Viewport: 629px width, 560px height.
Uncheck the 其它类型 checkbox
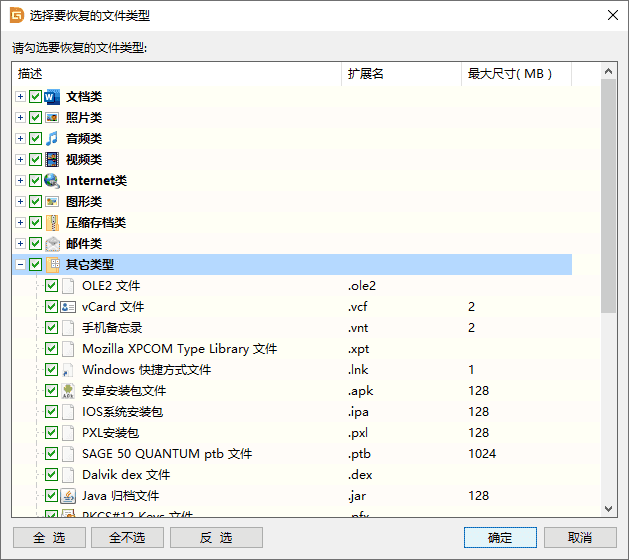pyautogui.click(x=35, y=265)
